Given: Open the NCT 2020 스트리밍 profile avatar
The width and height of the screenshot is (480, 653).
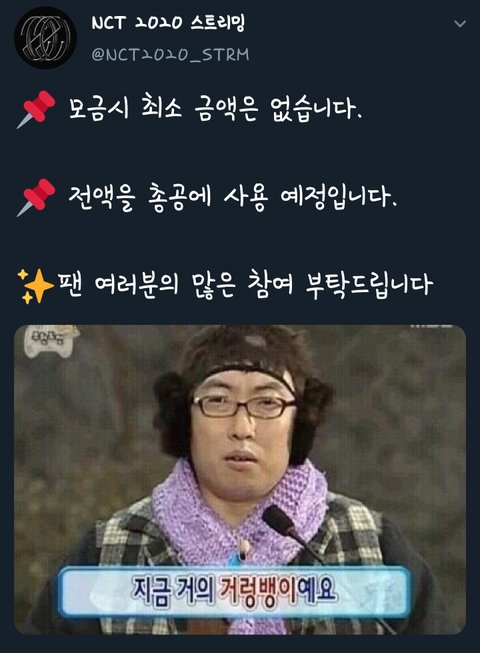Looking at the screenshot, I should click(x=45, y=37).
